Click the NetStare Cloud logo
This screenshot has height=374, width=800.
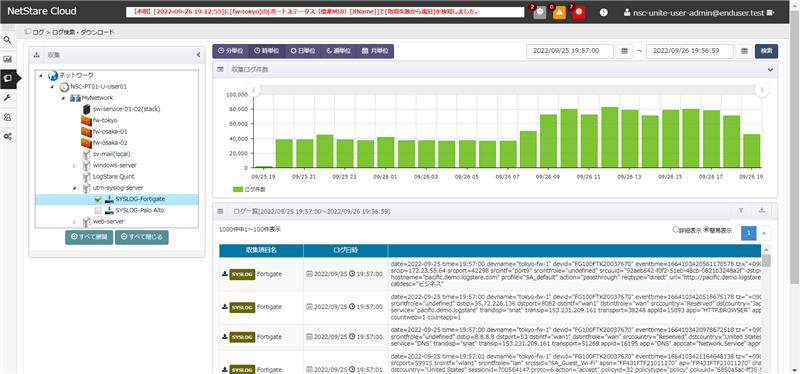(41, 11)
